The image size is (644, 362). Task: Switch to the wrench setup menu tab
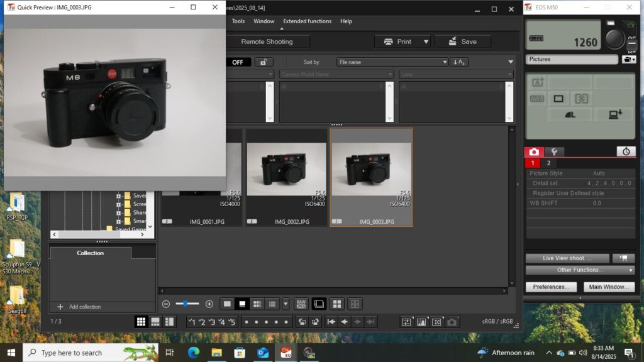(554, 152)
